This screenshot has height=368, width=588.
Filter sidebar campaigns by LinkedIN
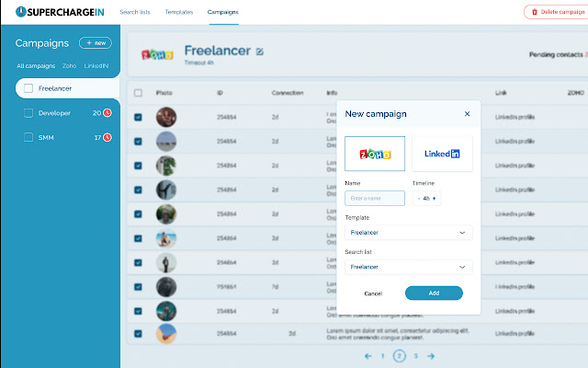coord(96,65)
